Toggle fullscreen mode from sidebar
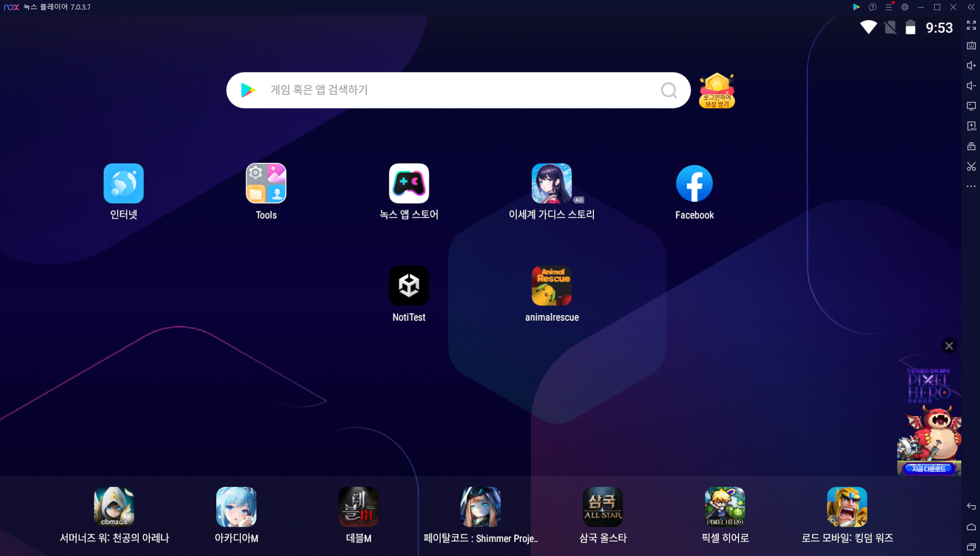Image resolution: width=980 pixels, height=556 pixels. coord(971,25)
